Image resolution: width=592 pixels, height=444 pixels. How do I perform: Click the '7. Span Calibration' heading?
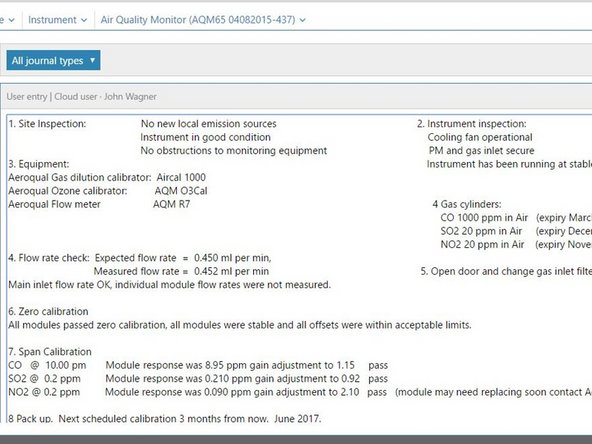pyautogui.click(x=50, y=352)
